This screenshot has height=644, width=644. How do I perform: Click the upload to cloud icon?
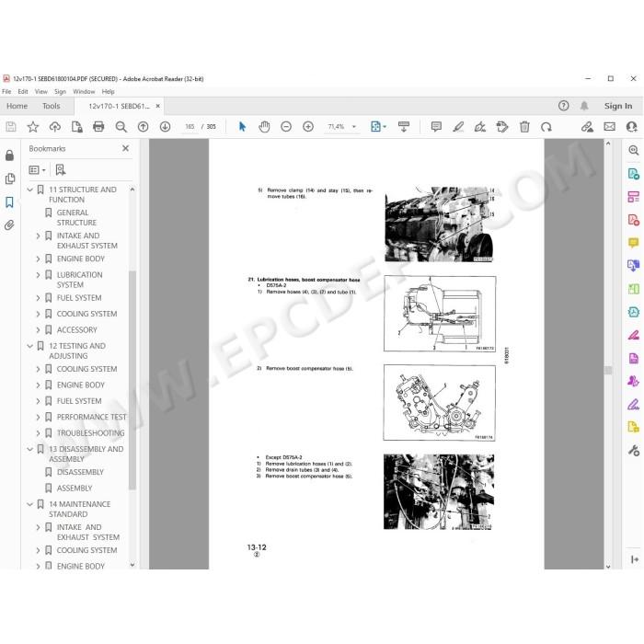coord(54,127)
